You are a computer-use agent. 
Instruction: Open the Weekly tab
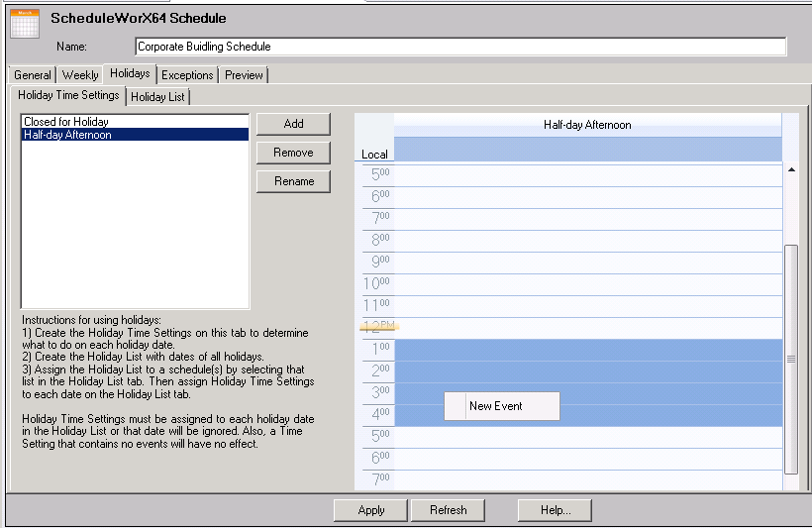[x=80, y=75]
